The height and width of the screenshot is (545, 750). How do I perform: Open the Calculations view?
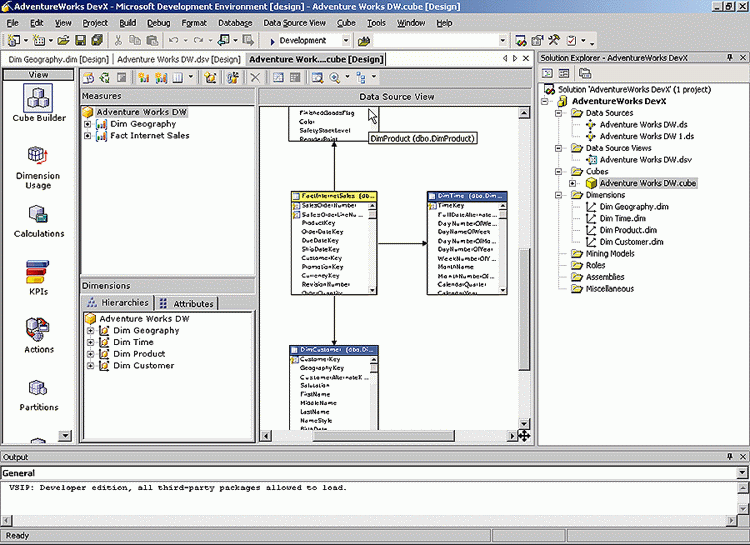[x=39, y=222]
